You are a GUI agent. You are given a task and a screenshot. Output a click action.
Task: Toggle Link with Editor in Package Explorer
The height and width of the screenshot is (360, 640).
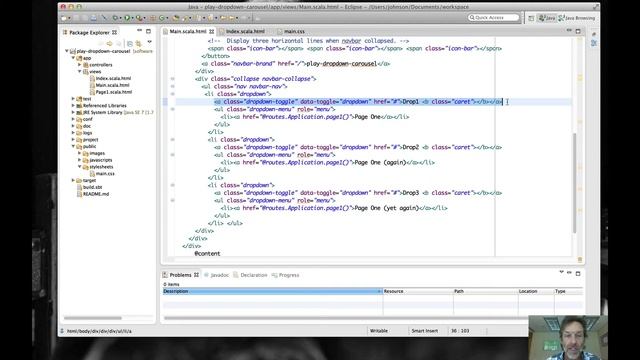tap(139, 44)
